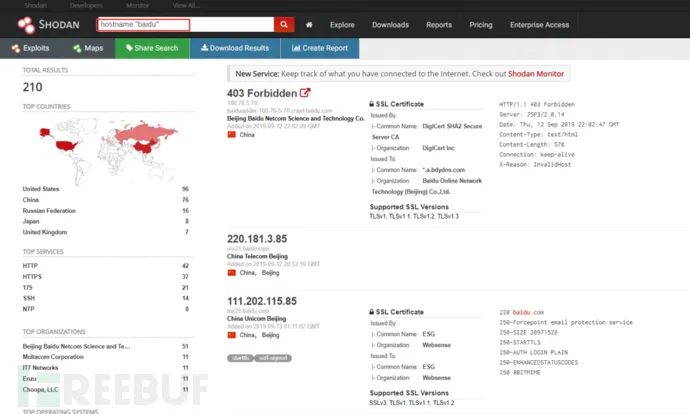Click China Telecom Beijing organization

(x=257, y=256)
